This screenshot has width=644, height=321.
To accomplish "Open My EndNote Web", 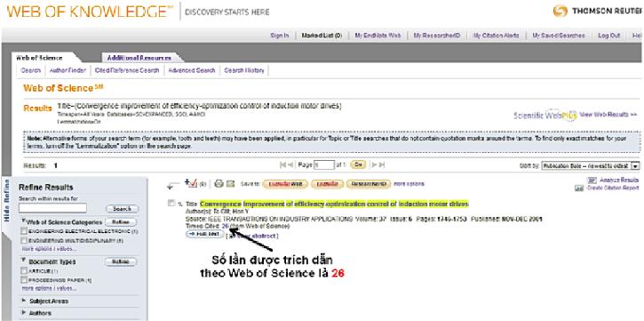I will [x=378, y=36].
